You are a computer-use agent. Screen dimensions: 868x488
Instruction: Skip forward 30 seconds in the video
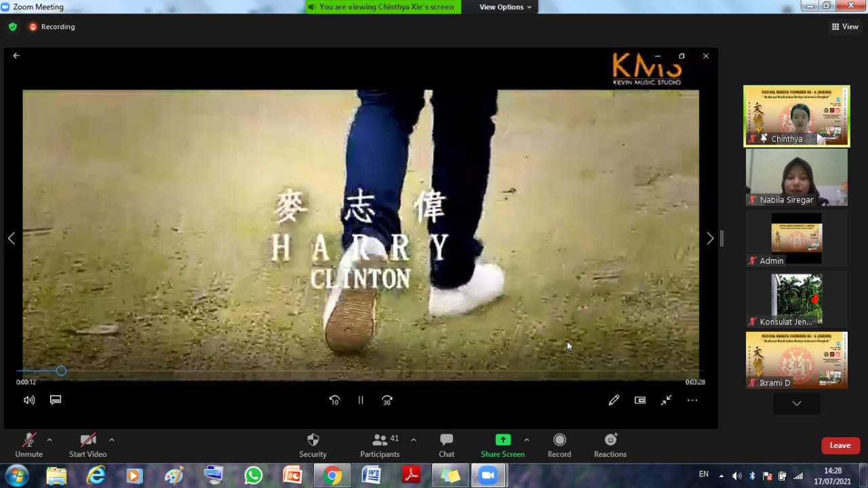[x=387, y=400]
